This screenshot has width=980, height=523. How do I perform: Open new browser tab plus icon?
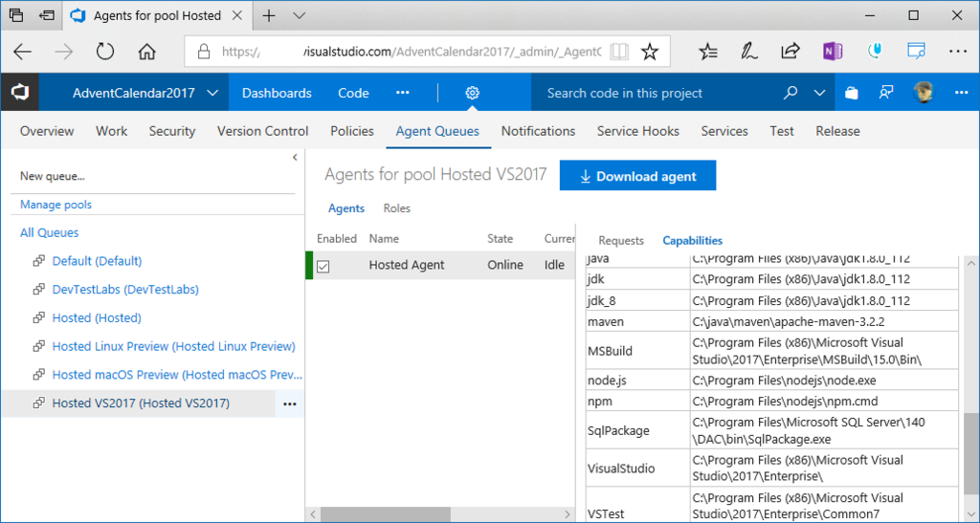[x=269, y=15]
